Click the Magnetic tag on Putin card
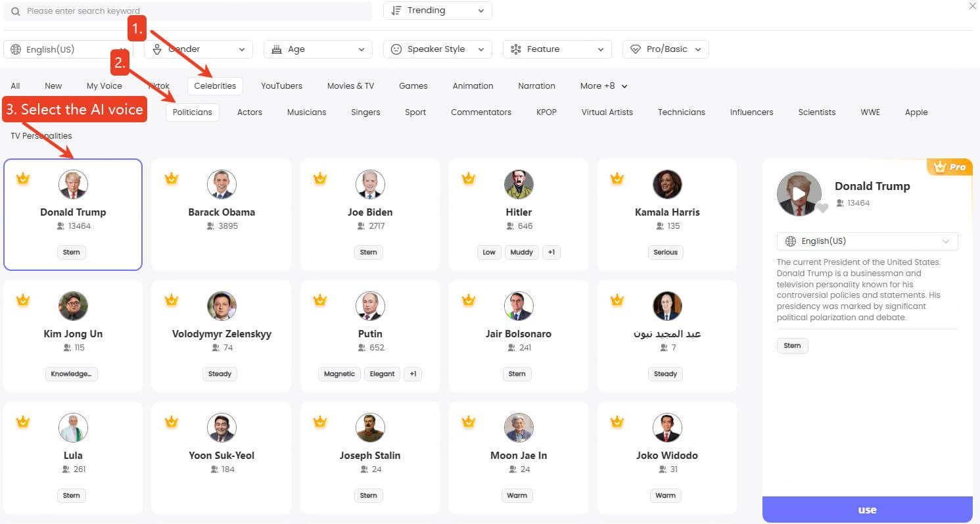This screenshot has height=524, width=980. (x=340, y=374)
